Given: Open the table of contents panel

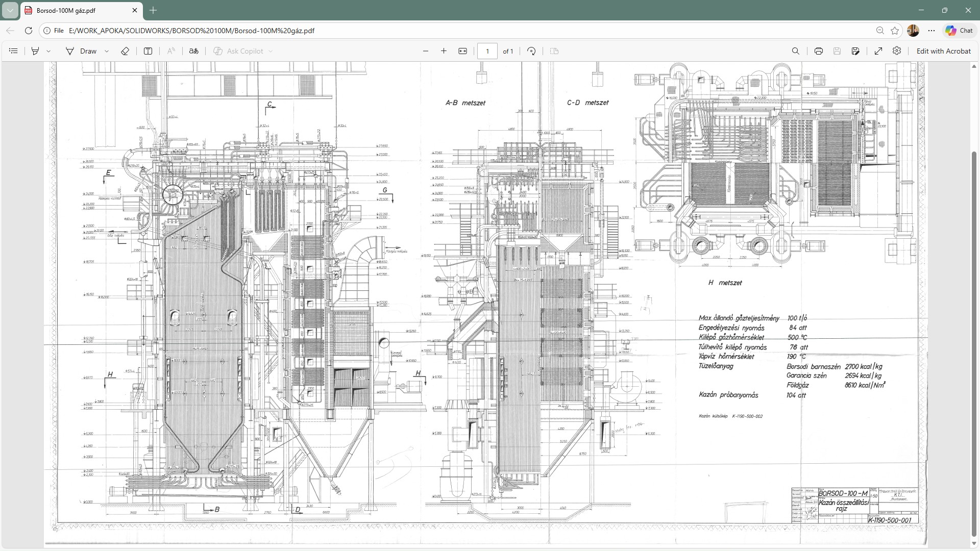Looking at the screenshot, I should pyautogui.click(x=14, y=51).
